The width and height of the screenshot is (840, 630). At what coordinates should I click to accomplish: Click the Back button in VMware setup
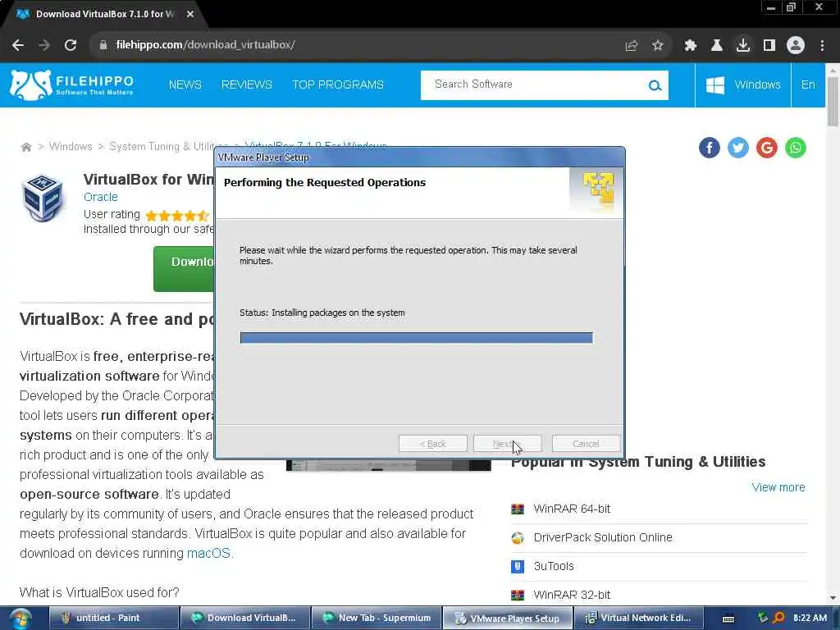[433, 444]
